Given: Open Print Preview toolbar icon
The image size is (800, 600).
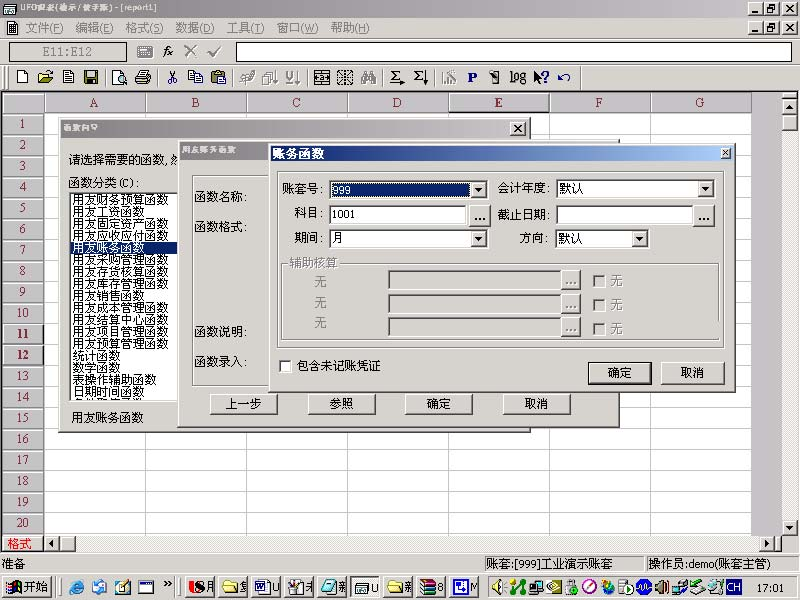Looking at the screenshot, I should (119, 78).
